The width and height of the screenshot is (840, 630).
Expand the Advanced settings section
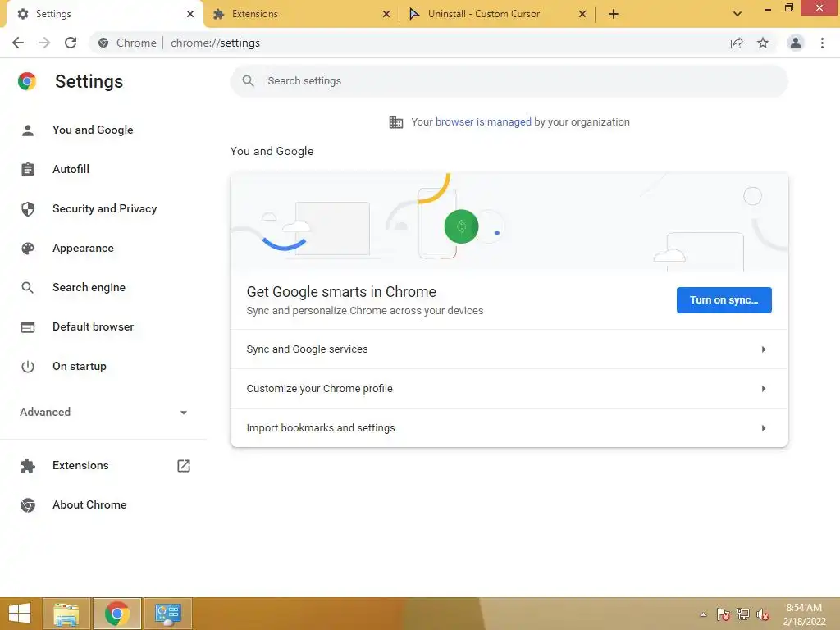(x=103, y=412)
